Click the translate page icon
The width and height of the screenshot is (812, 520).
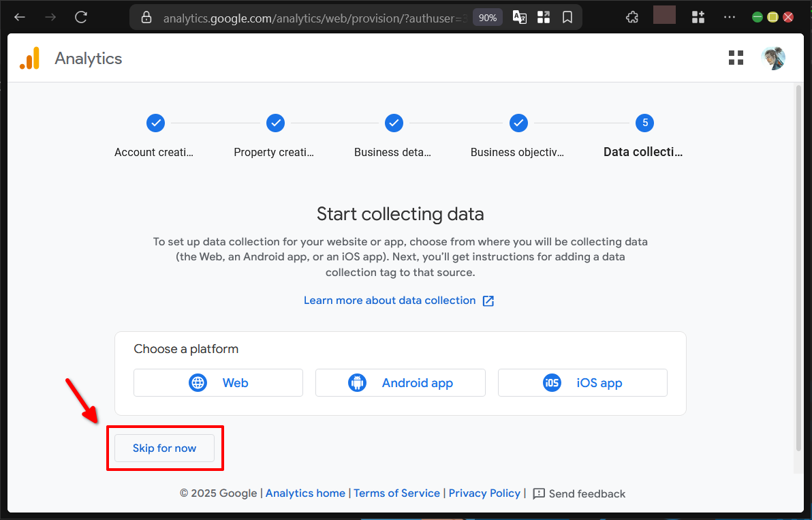point(519,17)
